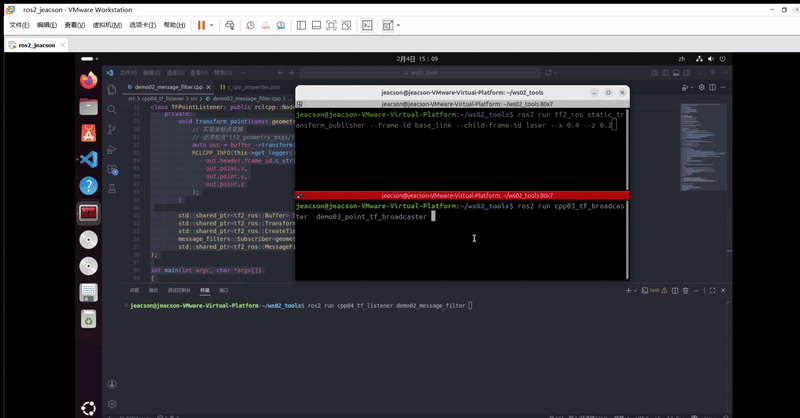Viewport: 800px width, 418px height.
Task: Toggle the VMware library sidebar view icon
Action: [301, 25]
